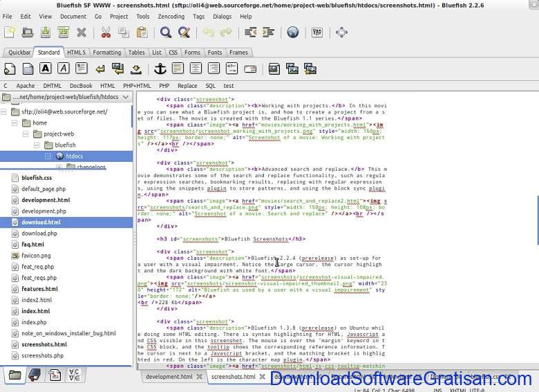This screenshot has height=392, width=539.
Task: Open note_on_windows_installer_bug.html file
Action: pyautogui.click(x=68, y=333)
